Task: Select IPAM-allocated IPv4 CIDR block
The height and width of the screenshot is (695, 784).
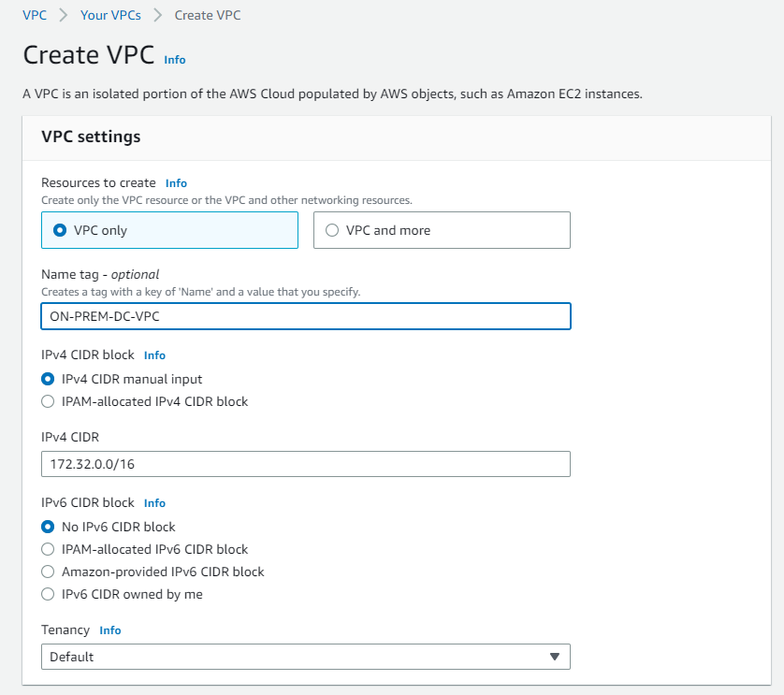Action: click(48, 401)
